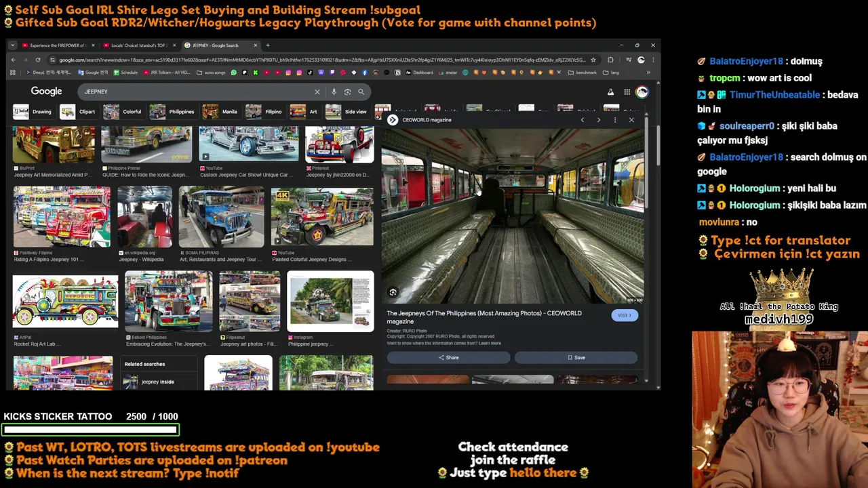Bookmark this page with the star

pos(593,60)
